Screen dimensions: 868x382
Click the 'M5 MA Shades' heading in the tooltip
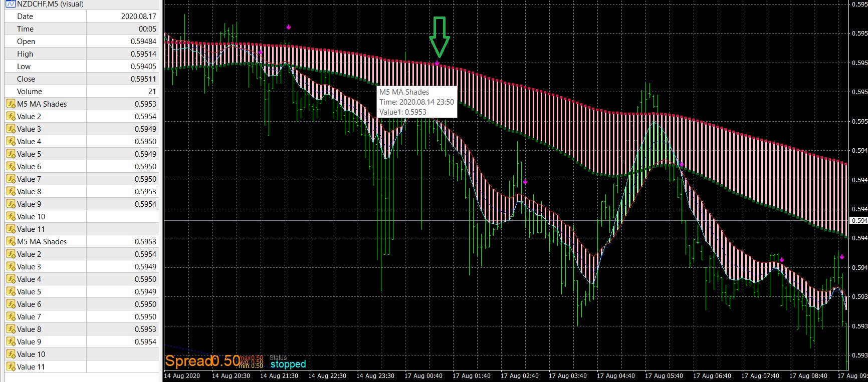(404, 92)
